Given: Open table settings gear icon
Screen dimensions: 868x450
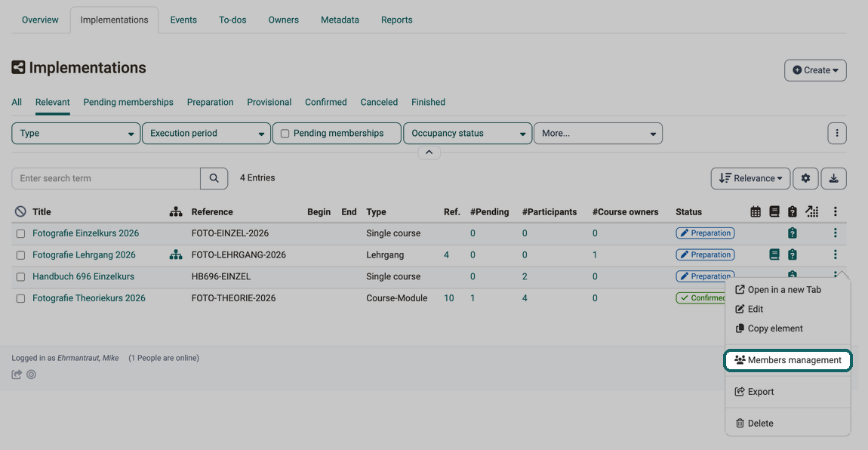Looking at the screenshot, I should point(805,178).
